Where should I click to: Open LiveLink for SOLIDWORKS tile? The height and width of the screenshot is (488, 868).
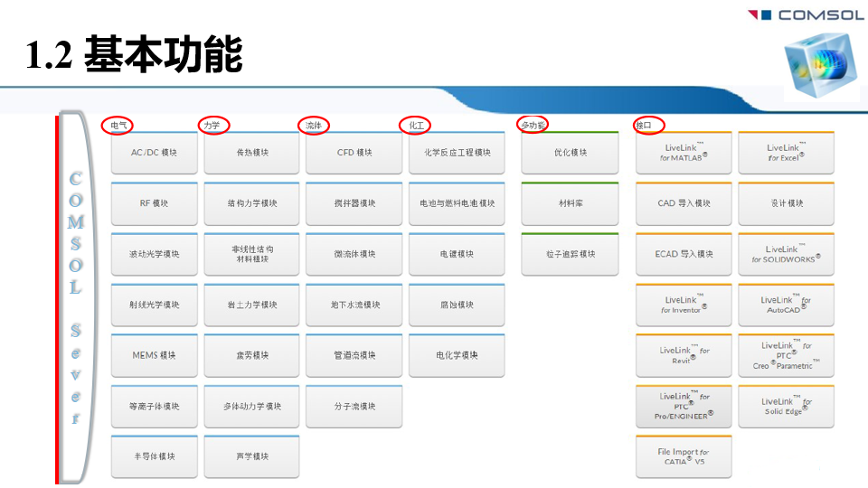(786, 255)
